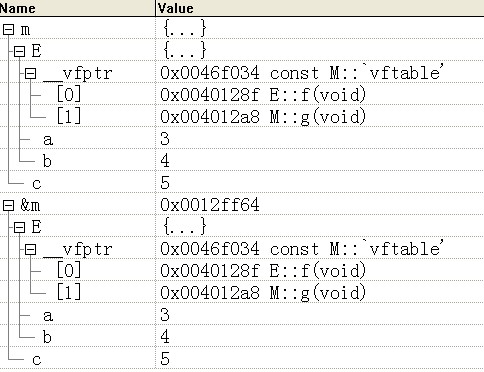This screenshot has width=484, height=372.
Task: Collapse the E node under &m
Action: pyautogui.click(x=19, y=227)
